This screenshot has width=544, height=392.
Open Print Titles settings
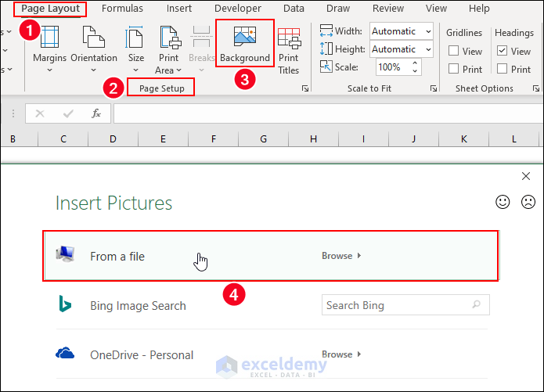pyautogui.click(x=289, y=47)
